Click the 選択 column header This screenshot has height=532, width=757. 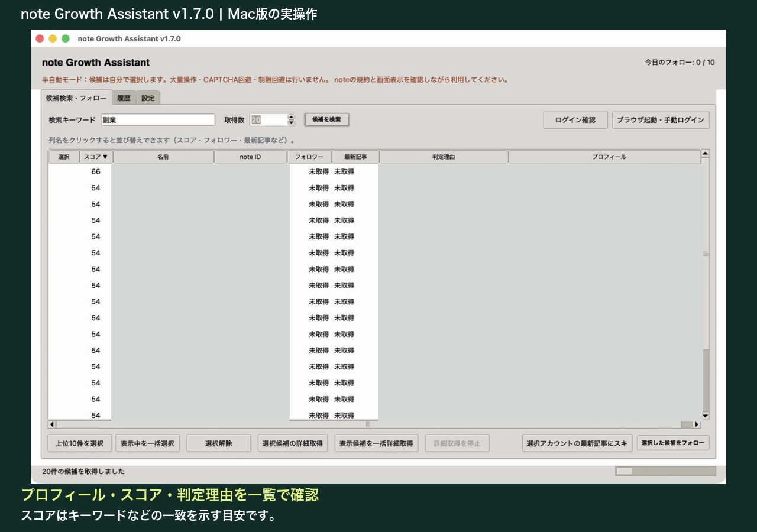(64, 157)
